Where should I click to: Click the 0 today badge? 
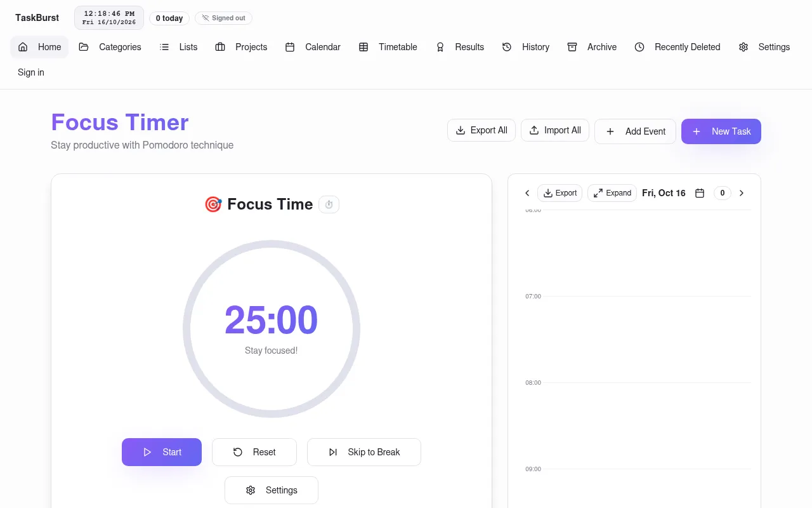(x=169, y=18)
